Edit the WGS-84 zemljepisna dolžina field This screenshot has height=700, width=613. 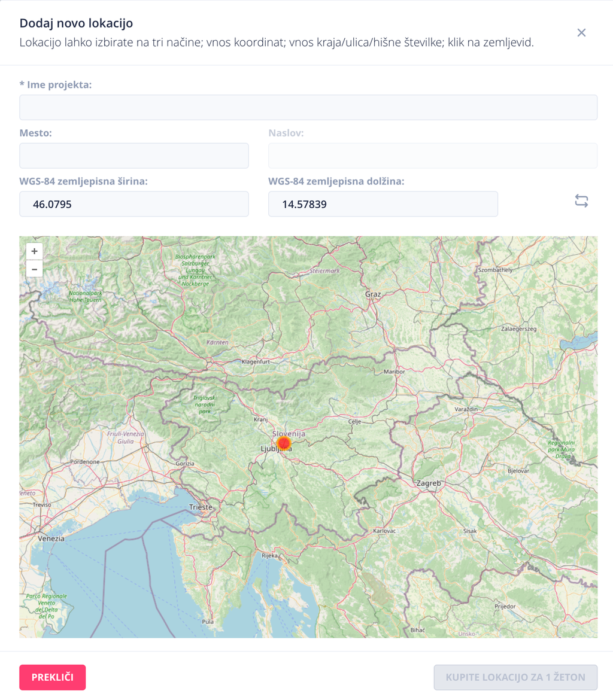coord(383,204)
